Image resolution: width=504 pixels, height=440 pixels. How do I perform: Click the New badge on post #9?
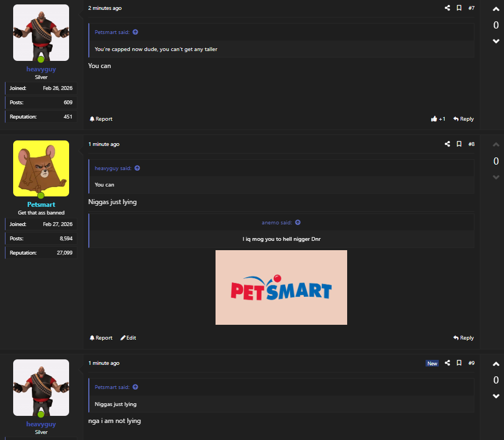pos(432,363)
